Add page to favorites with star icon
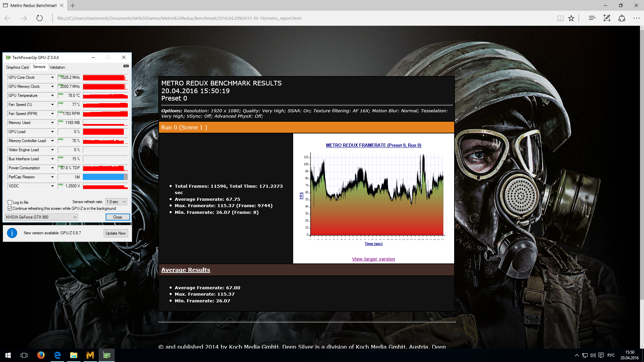 click(x=571, y=18)
